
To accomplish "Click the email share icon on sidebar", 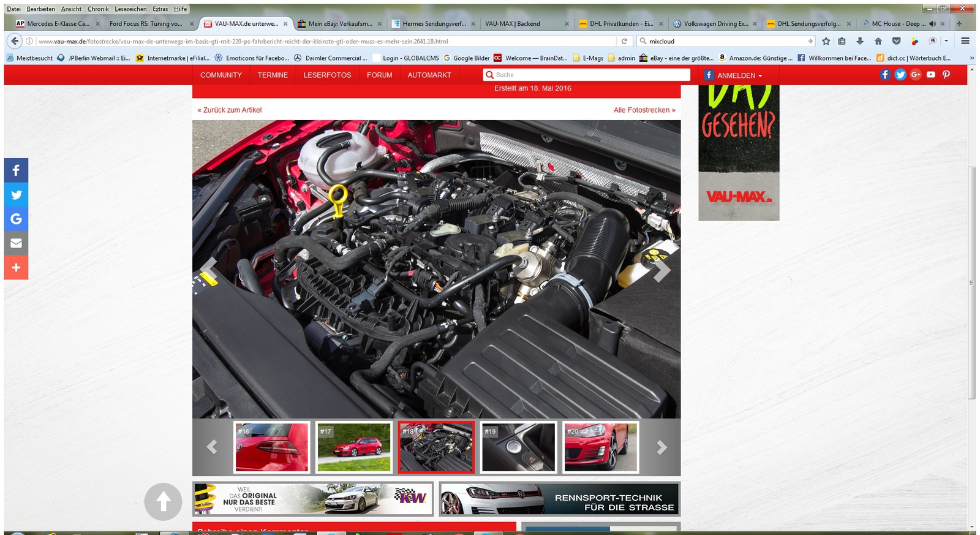I will tap(16, 243).
